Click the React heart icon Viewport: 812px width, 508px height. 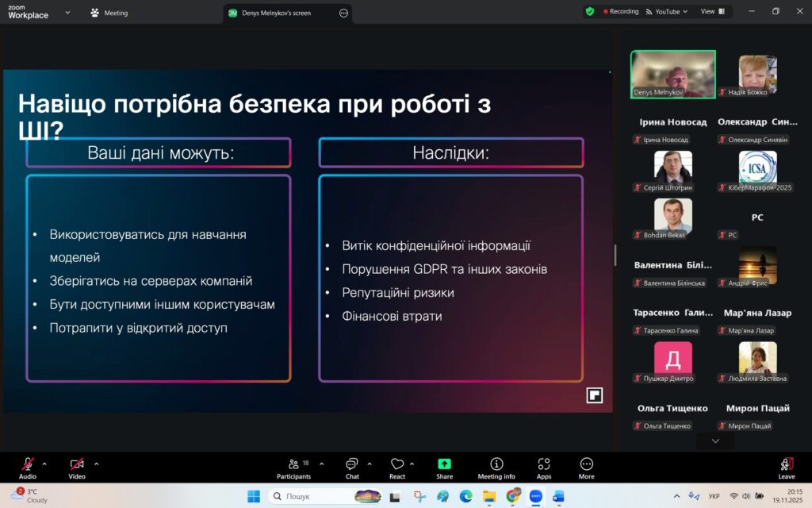coord(397,467)
